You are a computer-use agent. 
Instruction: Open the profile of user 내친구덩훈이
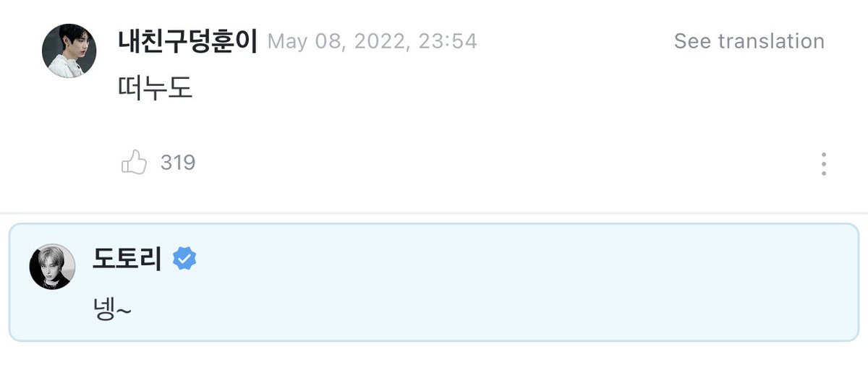point(187,41)
